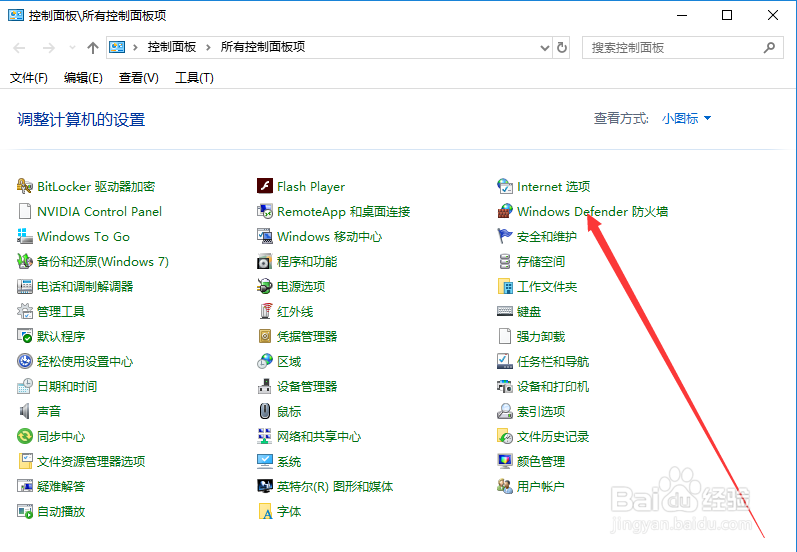Open the 轻松使用设置中心 icon
Viewport: 797px width, 552px height.
click(24, 361)
